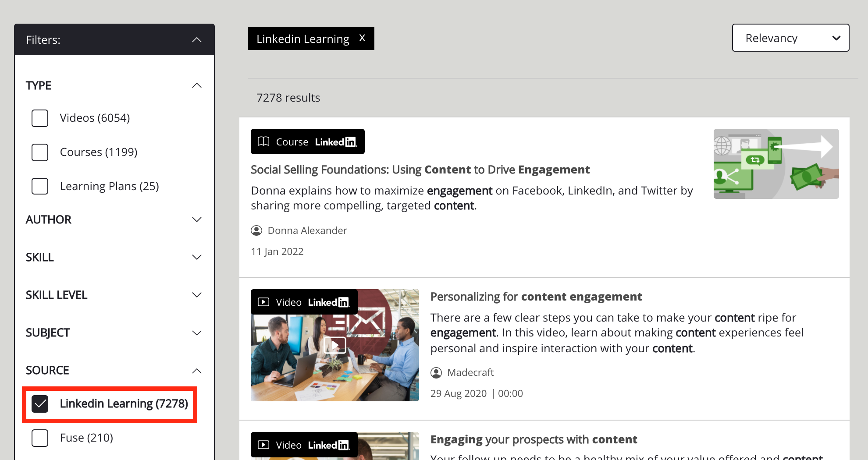This screenshot has width=868, height=460.
Task: Click the play icon on the video thumbnail
Action: click(x=334, y=345)
